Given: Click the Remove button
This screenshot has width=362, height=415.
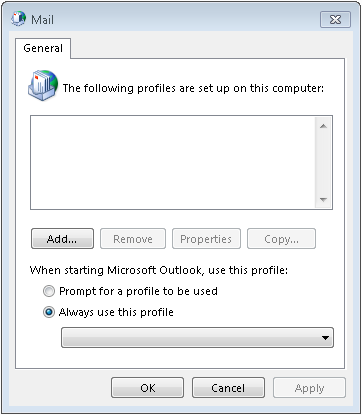Looking at the screenshot, I should (x=133, y=239).
